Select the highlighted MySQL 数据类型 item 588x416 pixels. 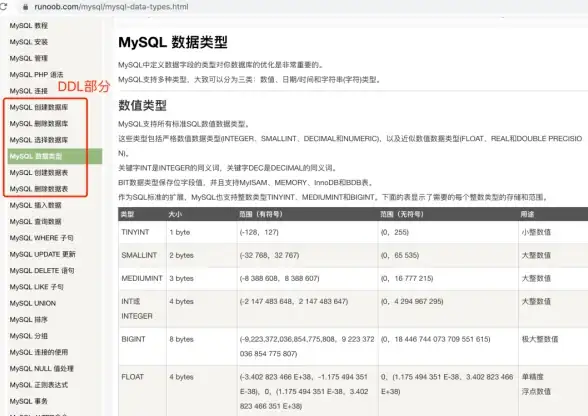[55, 156]
